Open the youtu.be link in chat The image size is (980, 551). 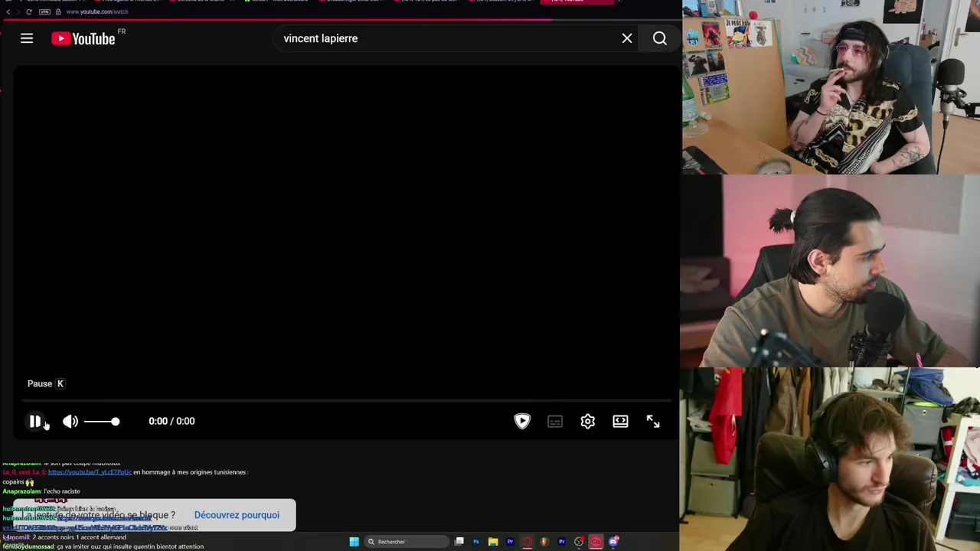point(90,472)
